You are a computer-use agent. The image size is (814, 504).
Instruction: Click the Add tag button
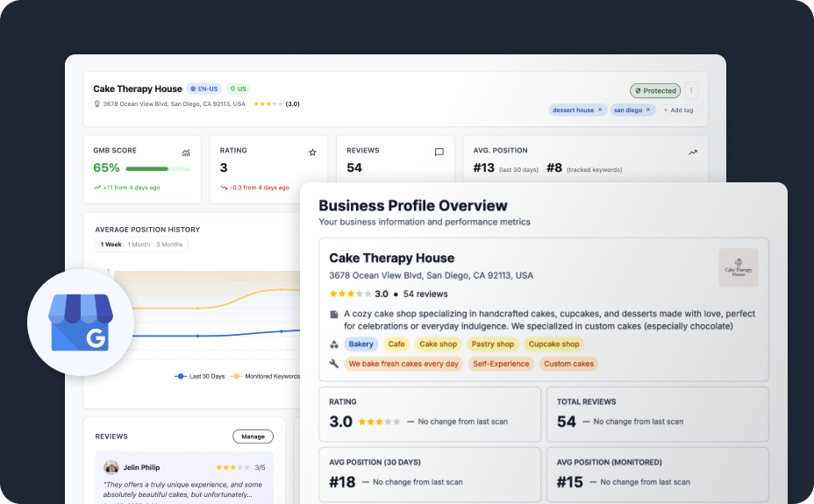tap(678, 110)
